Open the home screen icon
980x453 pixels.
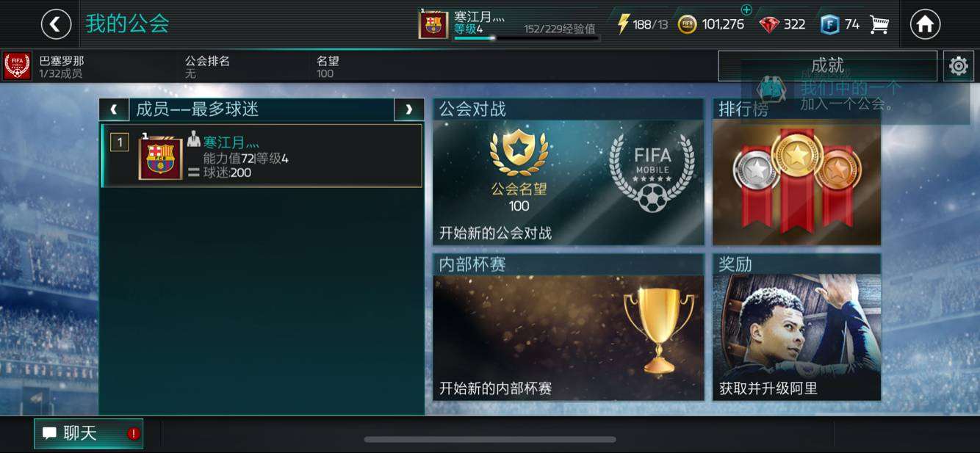[x=925, y=24]
